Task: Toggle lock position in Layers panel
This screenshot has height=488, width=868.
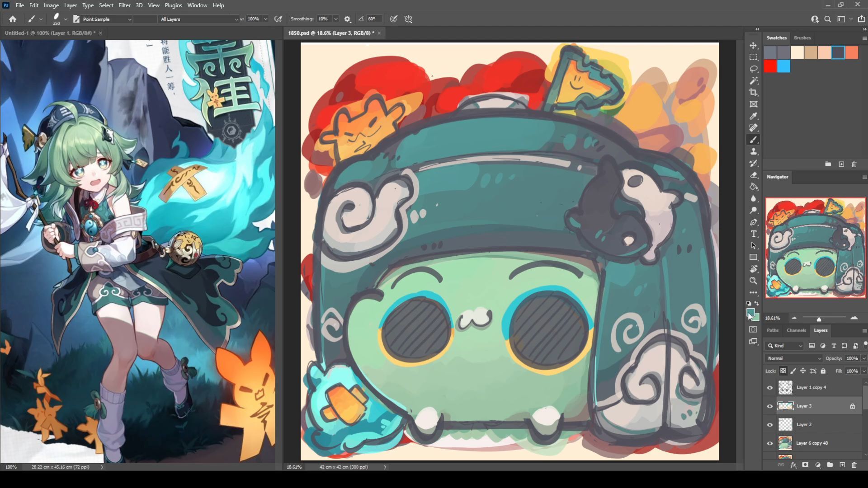Action: 803,371
